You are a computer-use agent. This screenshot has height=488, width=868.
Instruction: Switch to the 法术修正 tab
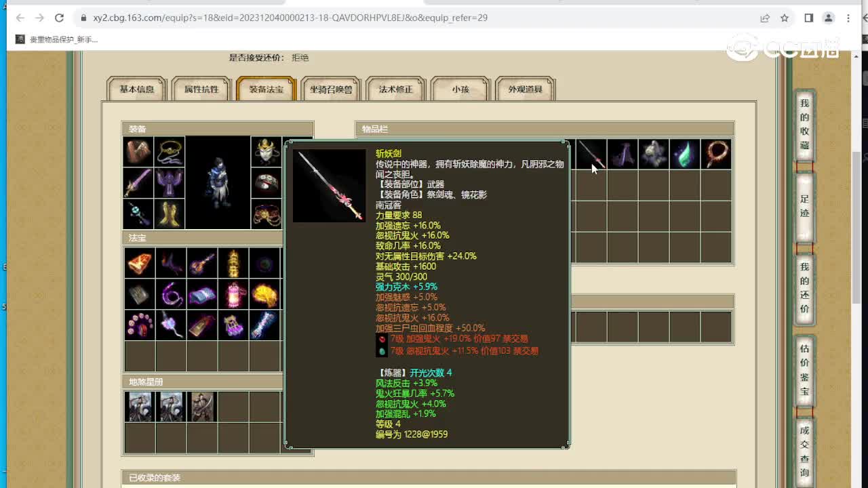396,89
